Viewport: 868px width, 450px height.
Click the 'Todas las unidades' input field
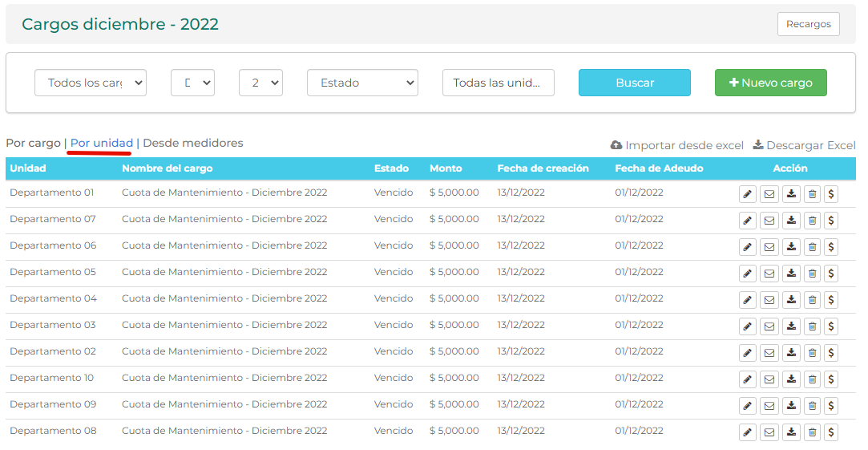[498, 83]
